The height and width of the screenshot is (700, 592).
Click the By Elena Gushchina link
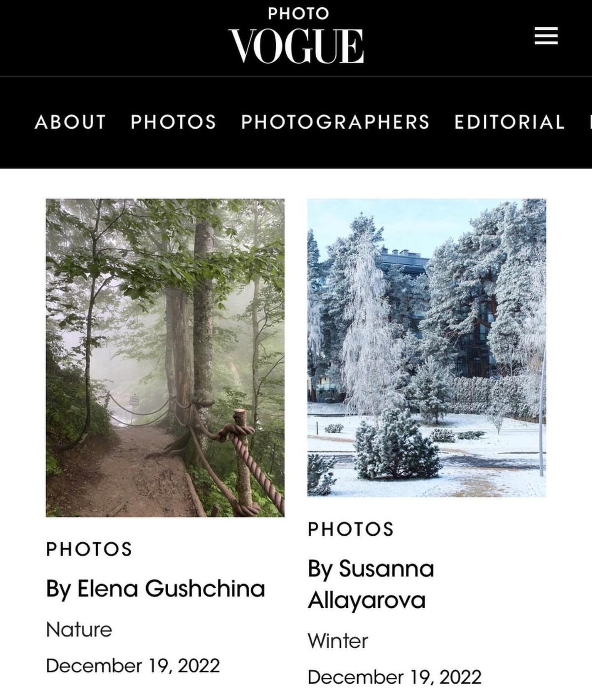coord(155,589)
